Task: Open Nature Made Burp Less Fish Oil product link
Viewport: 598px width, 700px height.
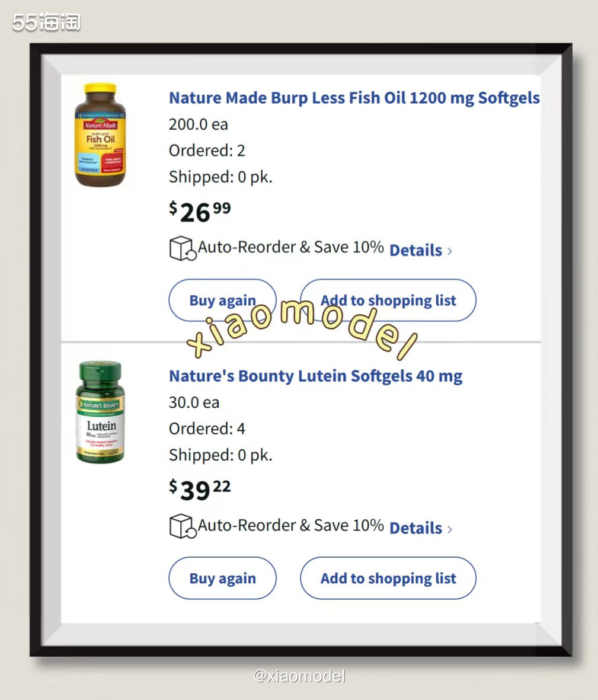Action: click(354, 98)
